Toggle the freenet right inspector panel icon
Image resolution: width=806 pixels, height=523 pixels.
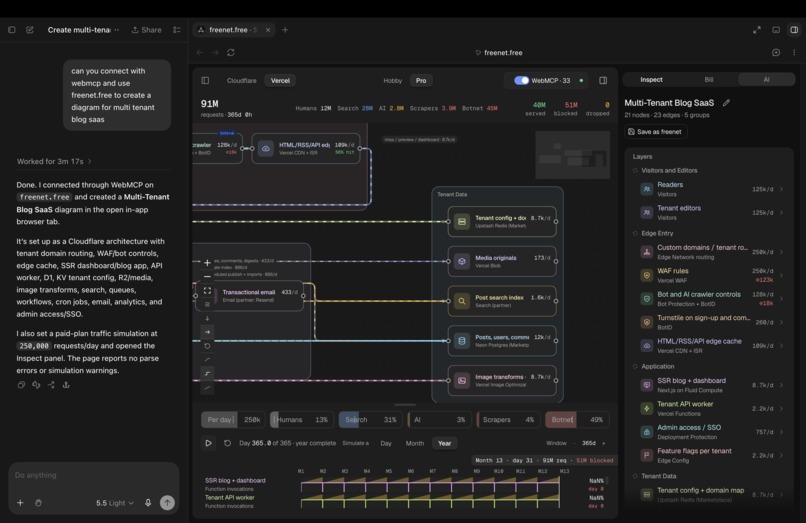click(x=603, y=80)
